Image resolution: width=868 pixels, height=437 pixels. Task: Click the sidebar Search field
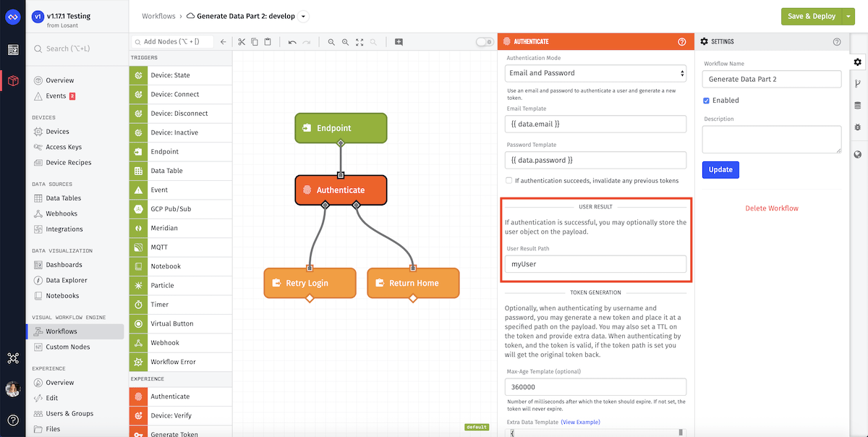76,48
